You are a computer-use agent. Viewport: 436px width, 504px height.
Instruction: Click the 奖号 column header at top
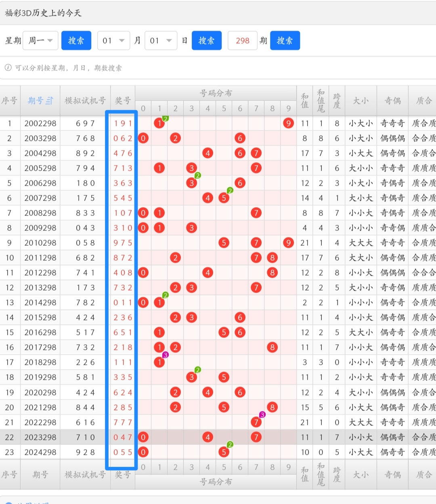[123, 101]
